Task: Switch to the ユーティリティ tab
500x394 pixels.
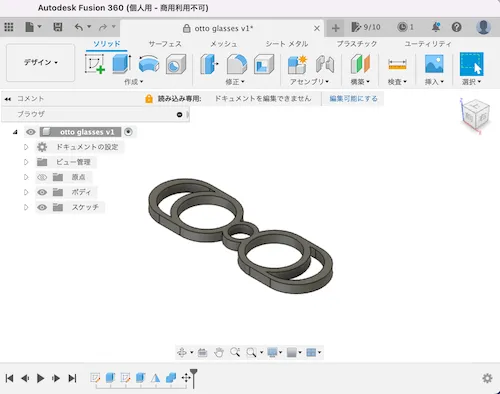Action: [x=428, y=44]
